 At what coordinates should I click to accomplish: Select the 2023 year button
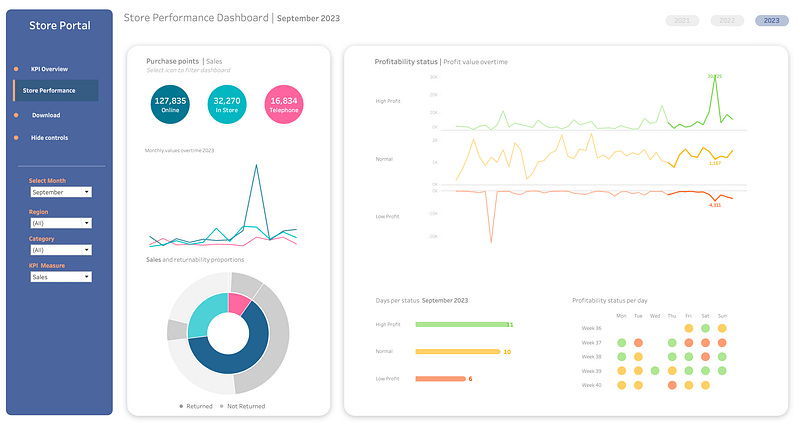tap(771, 20)
